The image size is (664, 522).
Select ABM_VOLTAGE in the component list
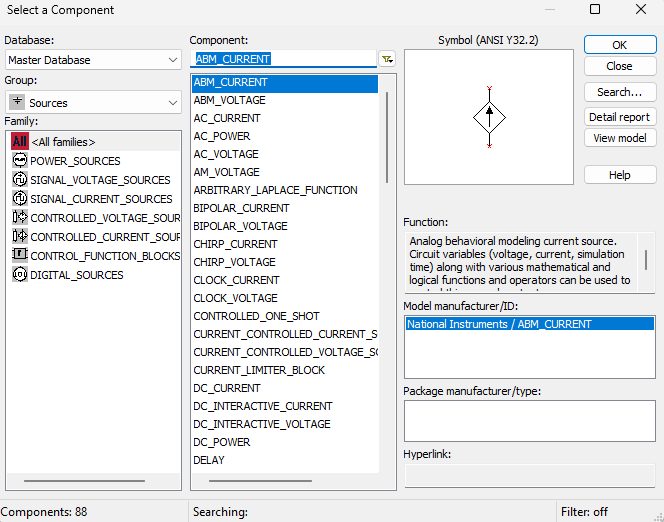pyautogui.click(x=285, y=100)
